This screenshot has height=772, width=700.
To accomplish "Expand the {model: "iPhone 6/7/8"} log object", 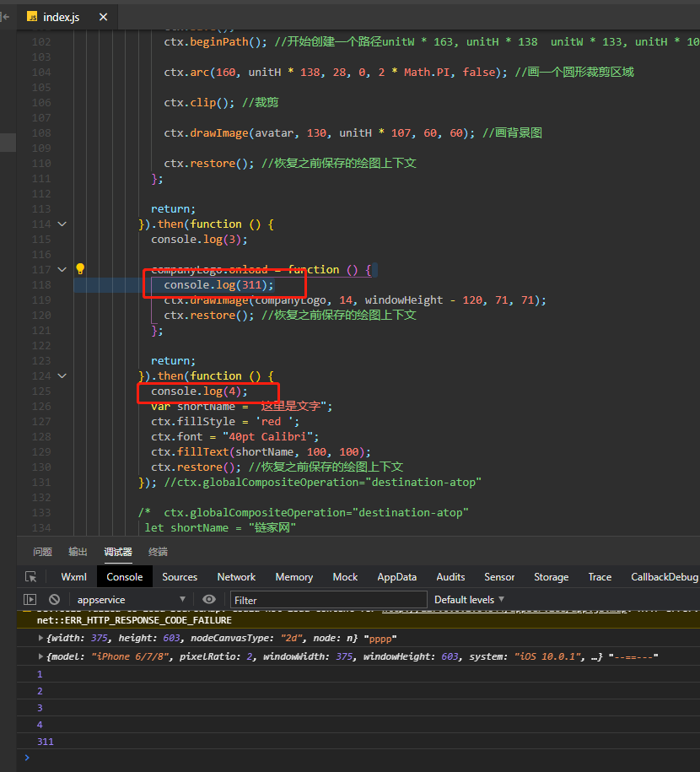I will 40,656.
